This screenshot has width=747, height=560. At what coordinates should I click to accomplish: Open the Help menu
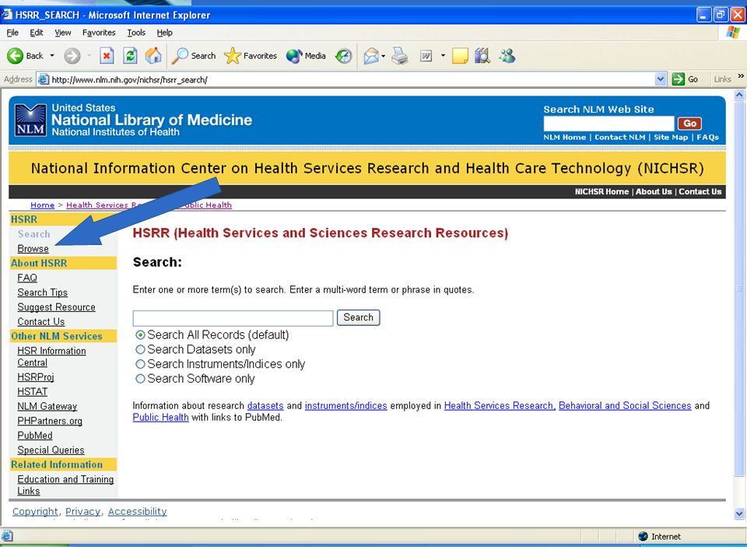pos(164,33)
